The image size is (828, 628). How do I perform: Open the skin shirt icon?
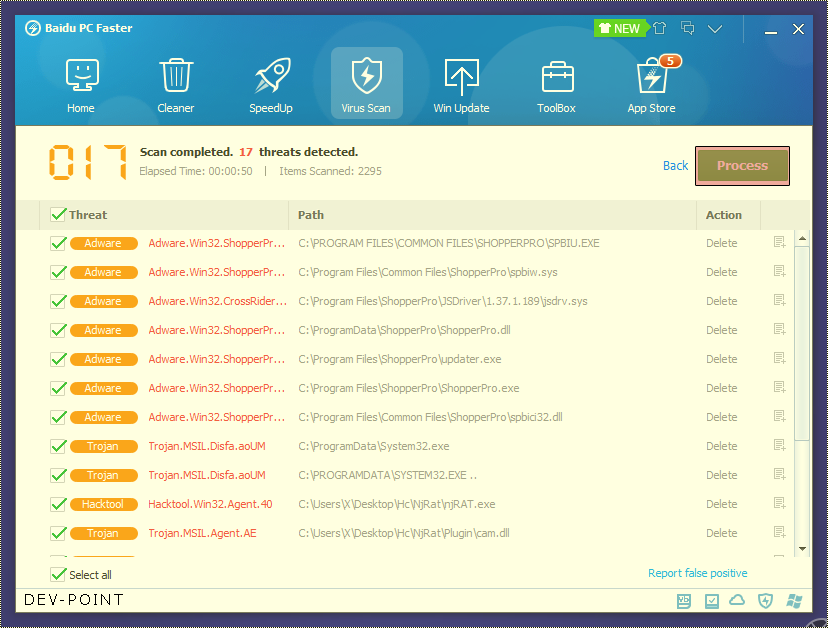pos(659,28)
